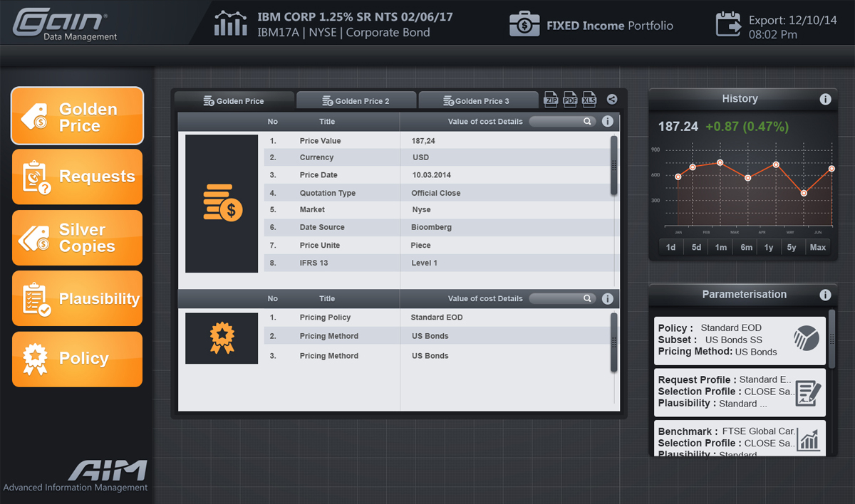Export data as ZIP file
This screenshot has height=504, width=855.
coord(551,100)
